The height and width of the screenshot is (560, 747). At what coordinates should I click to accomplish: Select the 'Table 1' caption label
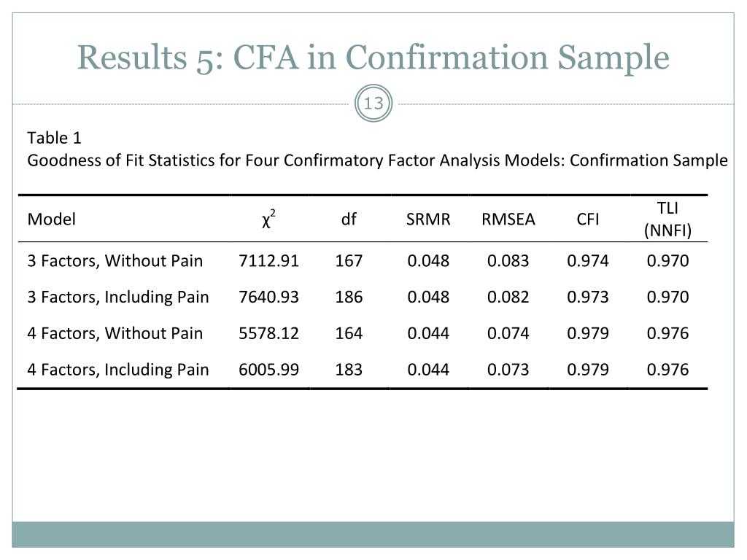pyautogui.click(x=55, y=139)
